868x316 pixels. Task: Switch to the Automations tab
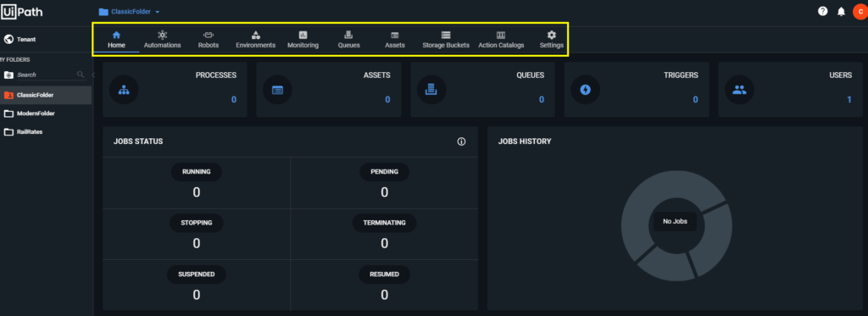tap(162, 40)
